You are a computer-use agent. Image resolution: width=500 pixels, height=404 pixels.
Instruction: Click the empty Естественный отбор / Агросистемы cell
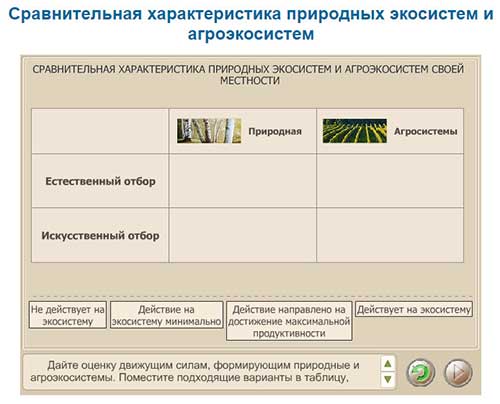pyautogui.click(x=390, y=181)
